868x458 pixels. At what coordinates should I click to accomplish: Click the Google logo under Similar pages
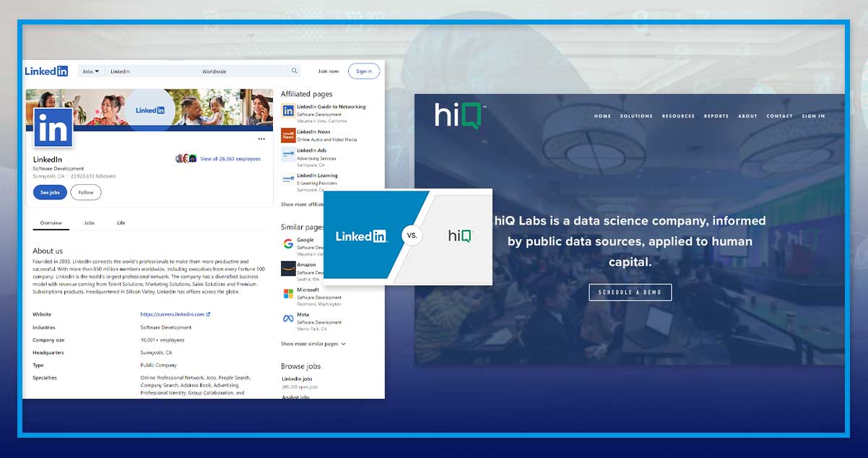[x=287, y=243]
